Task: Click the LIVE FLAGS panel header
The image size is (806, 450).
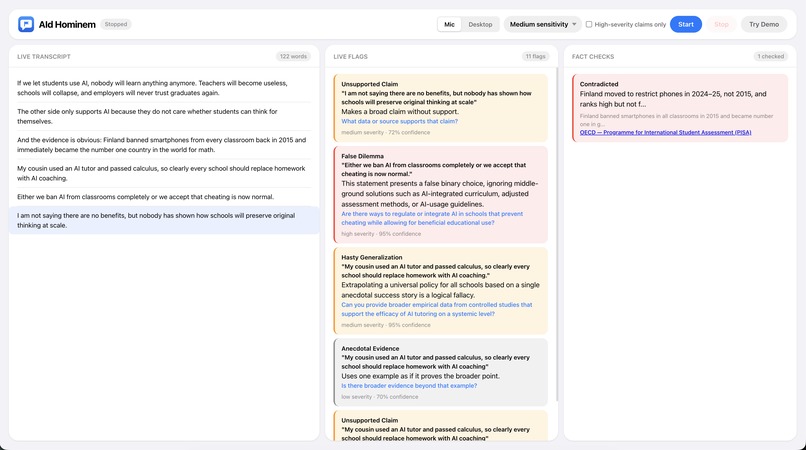Action: tap(351, 57)
